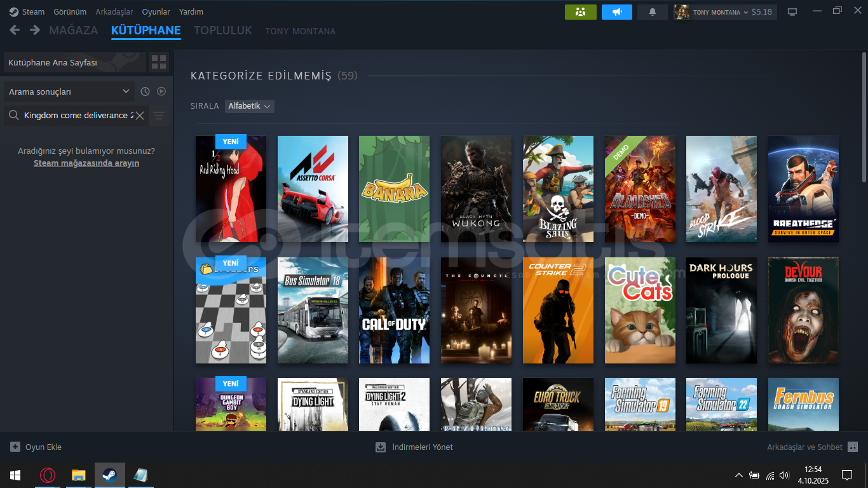This screenshot has width=868, height=488.
Task: Open the Windows action center
Action: click(846, 475)
